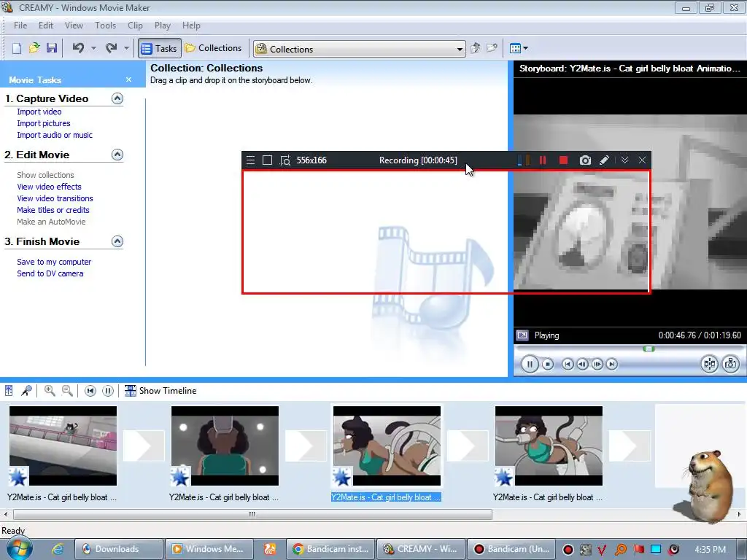Open View video transitions
747x560 pixels.
tap(55, 198)
